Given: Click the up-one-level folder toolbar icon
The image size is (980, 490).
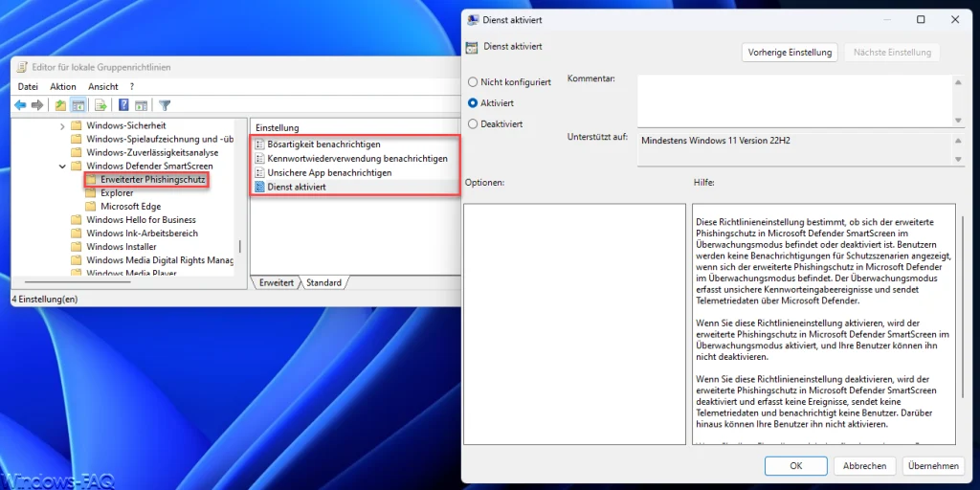Looking at the screenshot, I should [x=60, y=105].
